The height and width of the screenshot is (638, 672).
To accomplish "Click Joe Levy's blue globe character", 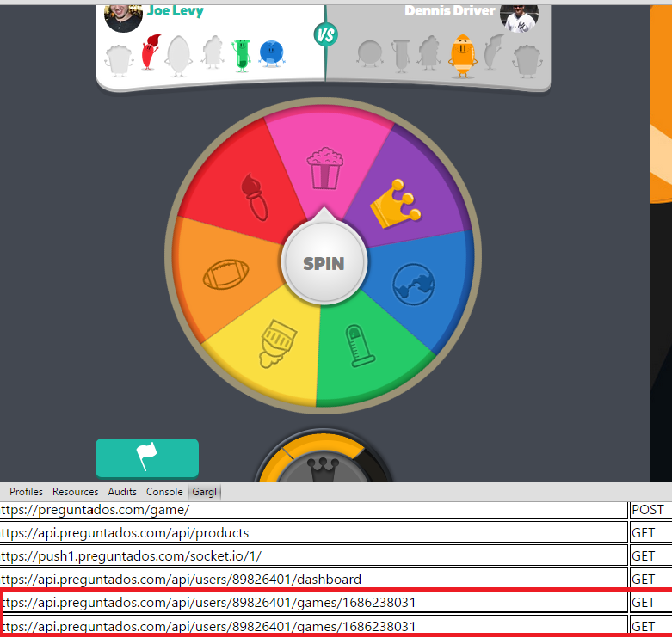I will (272, 54).
